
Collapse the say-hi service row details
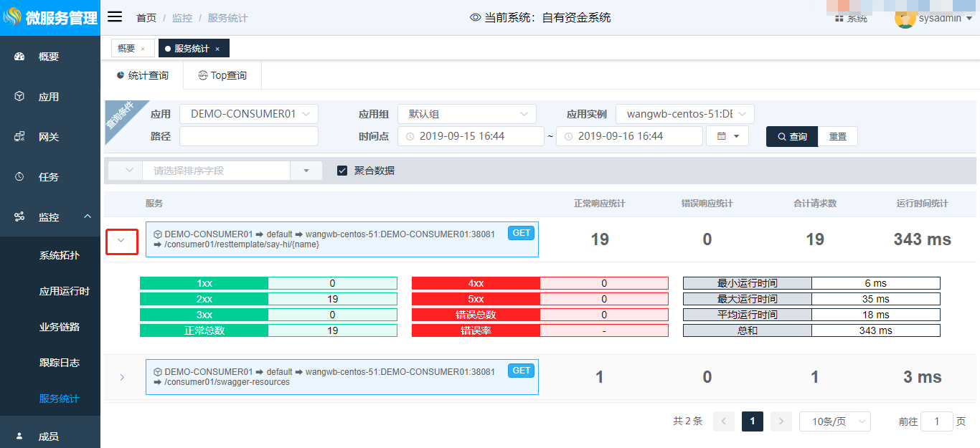point(122,240)
